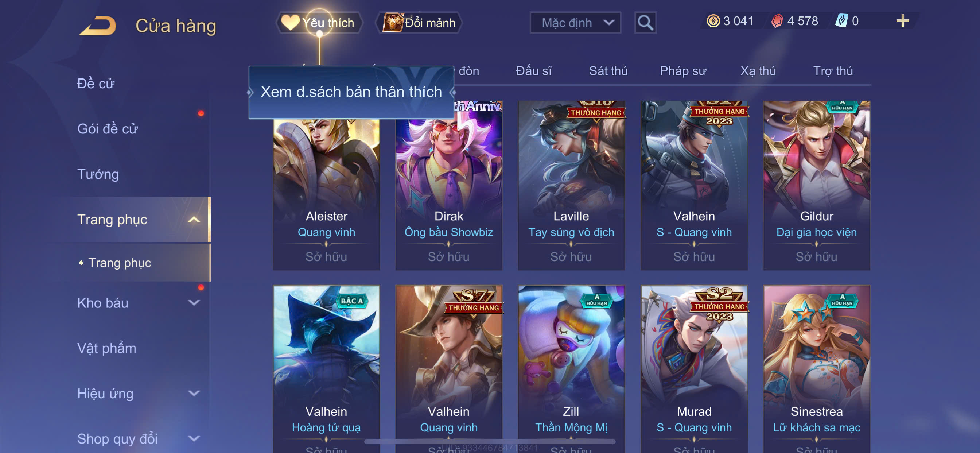Switch to the Xạ thủ tab
Screen dimensions: 980x453
point(758,71)
